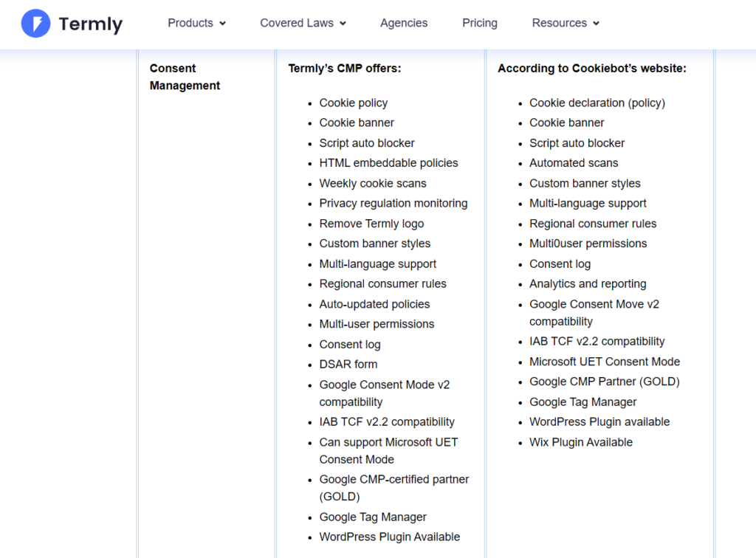Click 'Multi-language support' under Cookiebot's website
Screen dimensions: 756x558
pyautogui.click(x=588, y=204)
